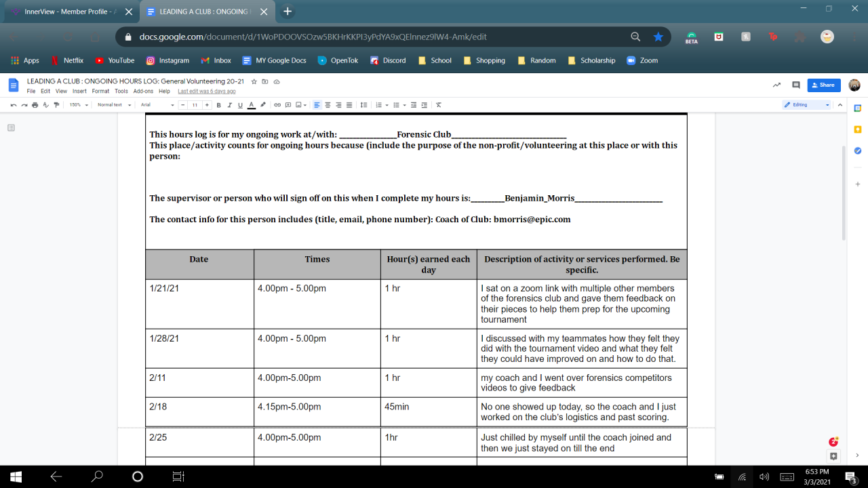
Task: Open the Keep side panel
Action: (x=857, y=129)
